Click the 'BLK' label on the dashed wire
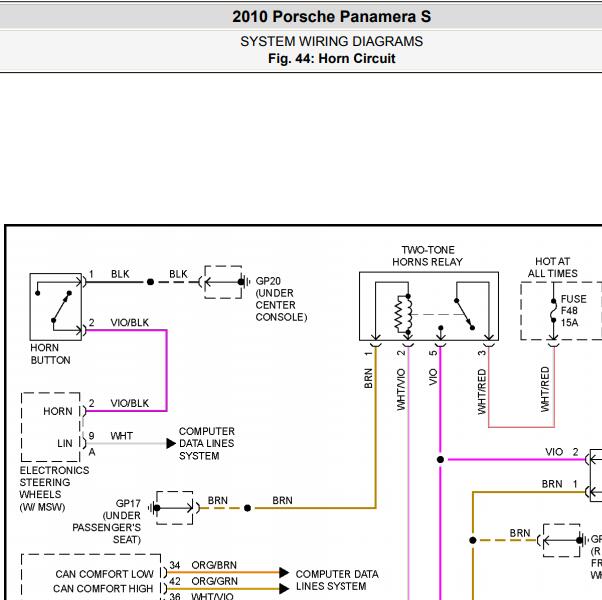This screenshot has width=602, height=600. tap(178, 274)
